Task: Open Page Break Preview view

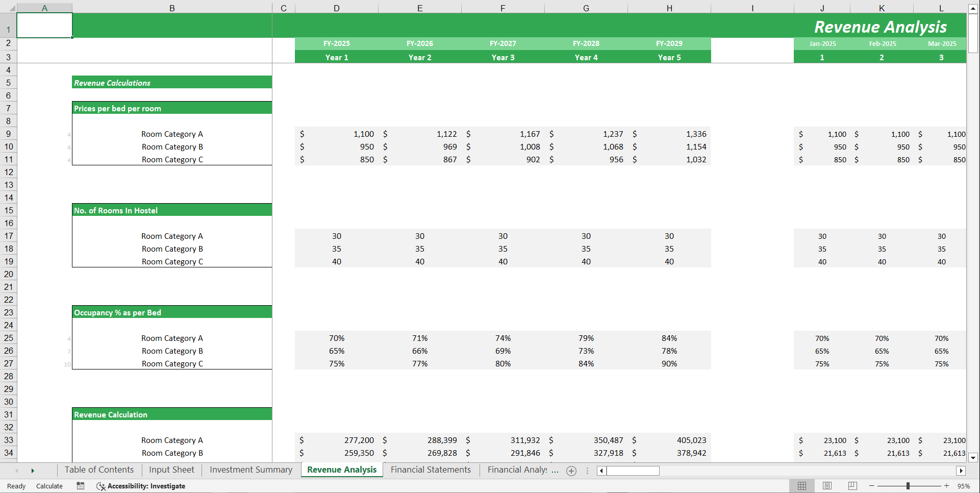Action: (x=852, y=486)
